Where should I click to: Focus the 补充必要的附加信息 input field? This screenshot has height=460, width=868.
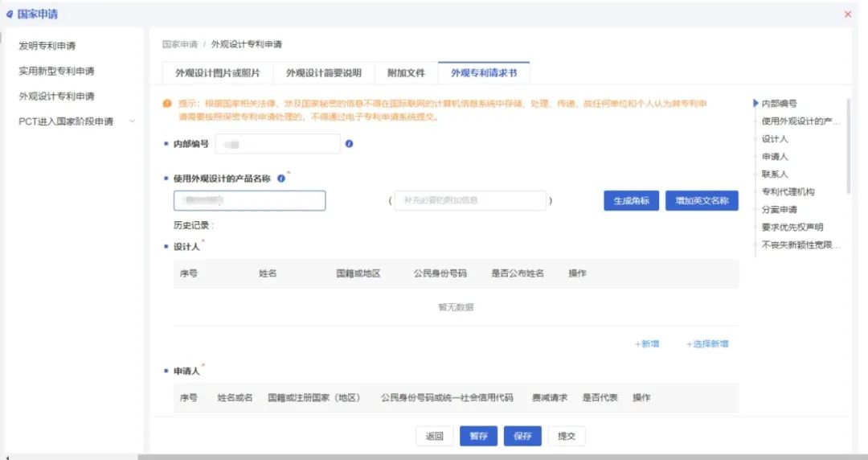[469, 201]
